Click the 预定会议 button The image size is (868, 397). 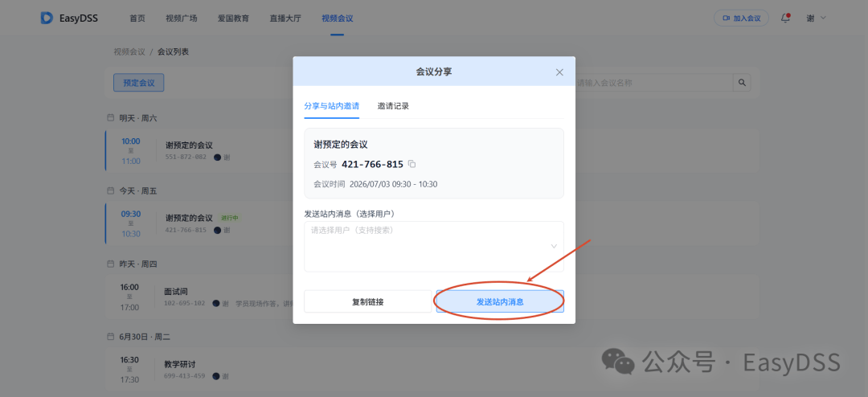[138, 83]
